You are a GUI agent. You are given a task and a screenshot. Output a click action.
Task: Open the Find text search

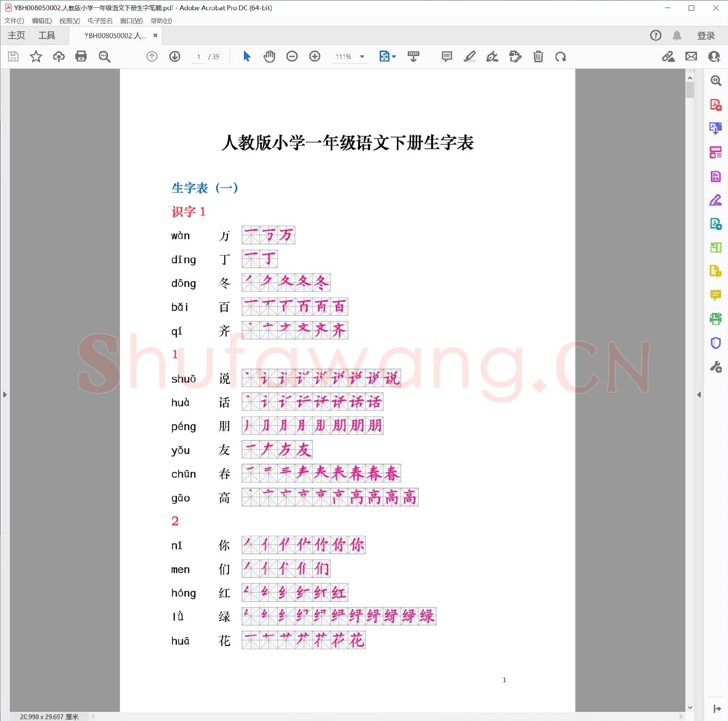105,56
